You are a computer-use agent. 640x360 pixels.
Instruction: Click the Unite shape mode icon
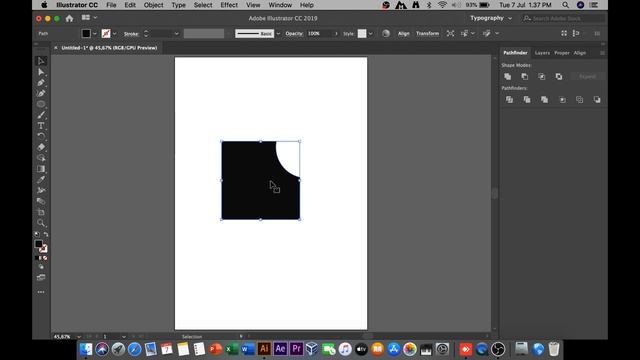[507, 76]
